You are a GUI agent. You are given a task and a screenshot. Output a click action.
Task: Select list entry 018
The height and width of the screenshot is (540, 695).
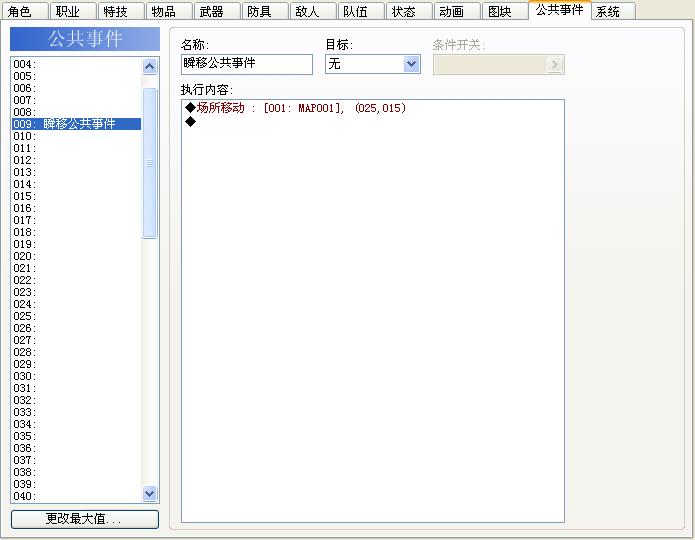76,232
